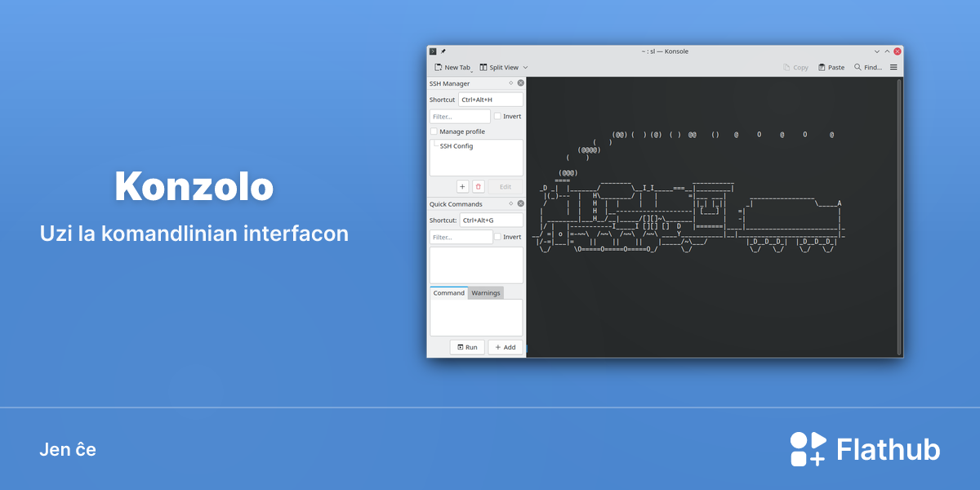
Task: Minimize the Konsole window
Action: pos(876,51)
